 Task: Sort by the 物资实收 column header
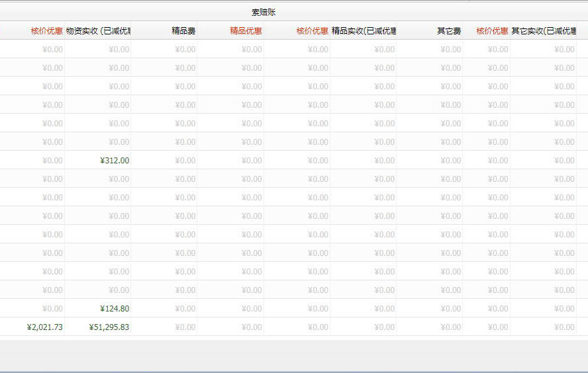[x=98, y=30]
